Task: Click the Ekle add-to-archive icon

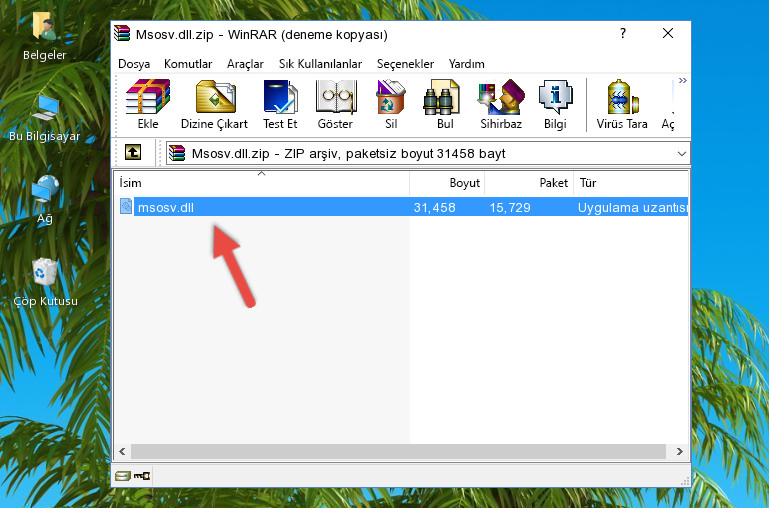Action: (x=148, y=104)
